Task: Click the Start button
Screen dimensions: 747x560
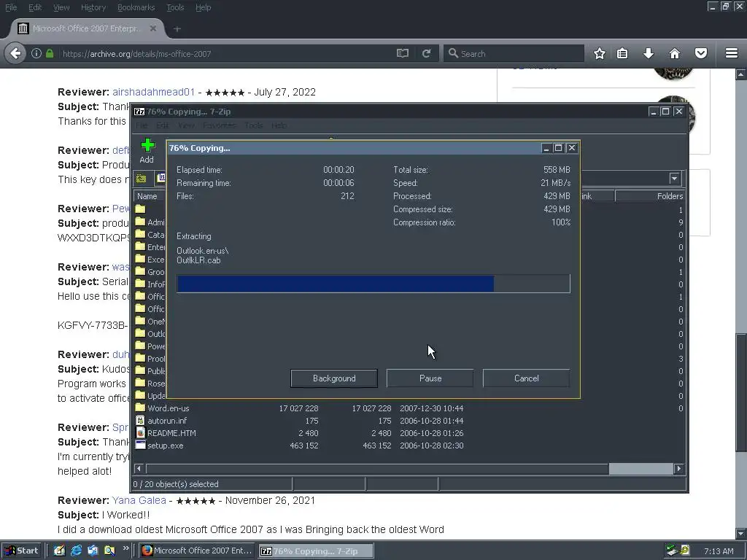Action: click(22, 551)
